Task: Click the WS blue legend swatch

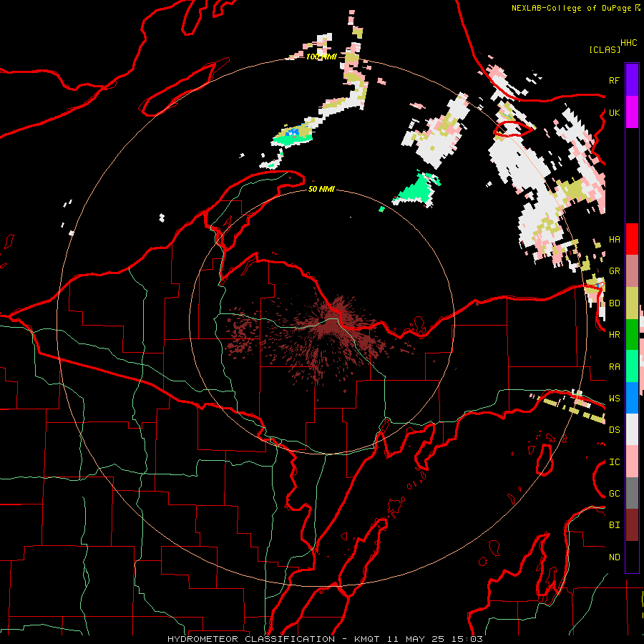Action: [632, 398]
